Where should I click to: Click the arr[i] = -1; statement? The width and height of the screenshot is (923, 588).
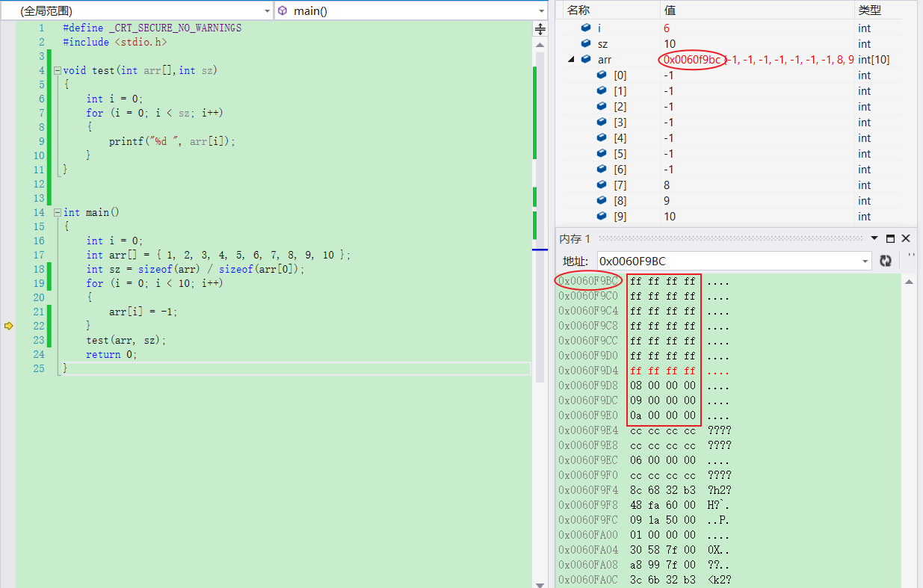[143, 312]
